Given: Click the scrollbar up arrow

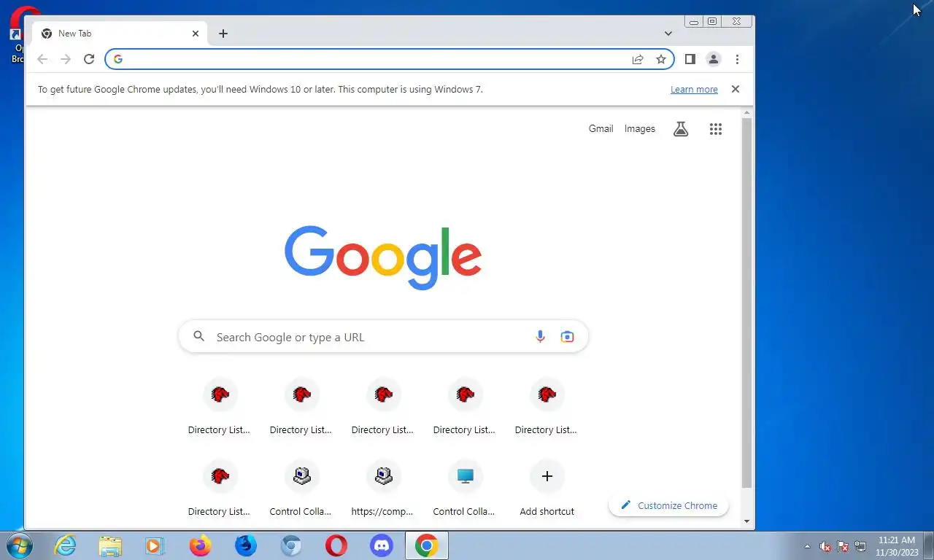Looking at the screenshot, I should (x=746, y=112).
